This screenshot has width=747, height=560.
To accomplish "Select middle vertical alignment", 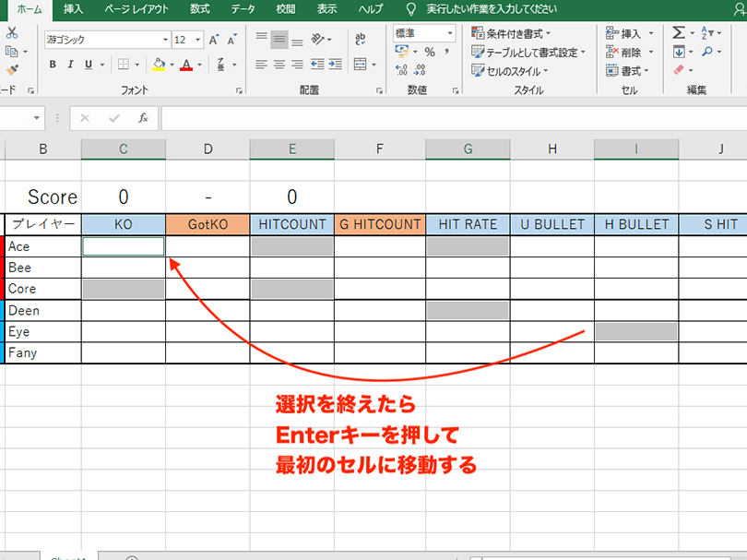I will tap(279, 39).
